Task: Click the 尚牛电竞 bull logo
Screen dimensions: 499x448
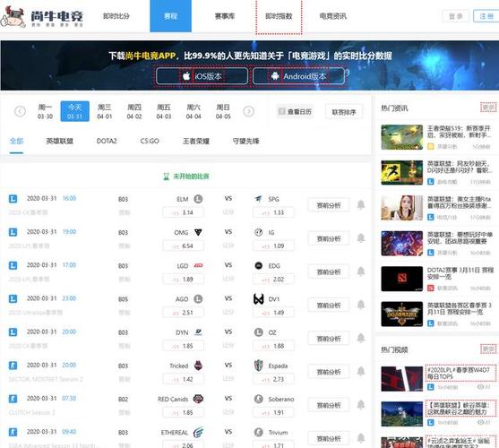Action: click(13, 16)
